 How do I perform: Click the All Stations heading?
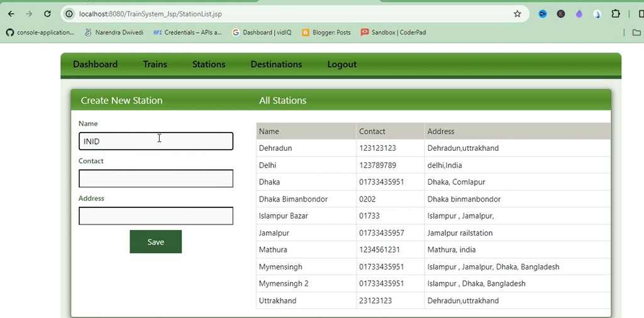[x=282, y=101]
